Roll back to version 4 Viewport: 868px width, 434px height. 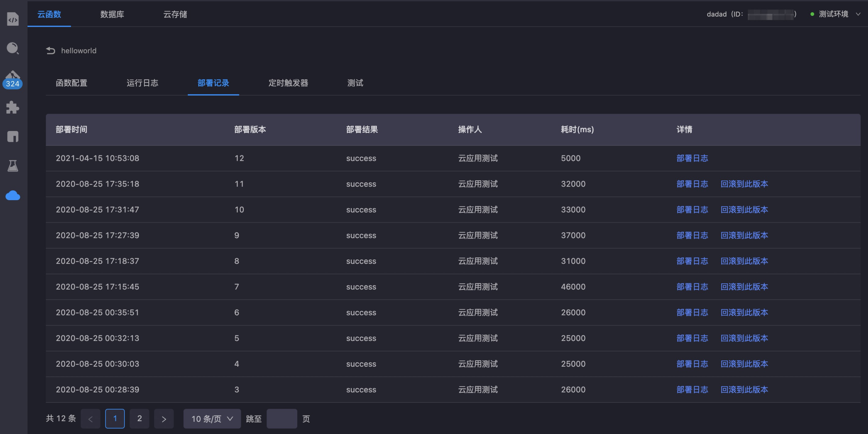click(x=744, y=364)
